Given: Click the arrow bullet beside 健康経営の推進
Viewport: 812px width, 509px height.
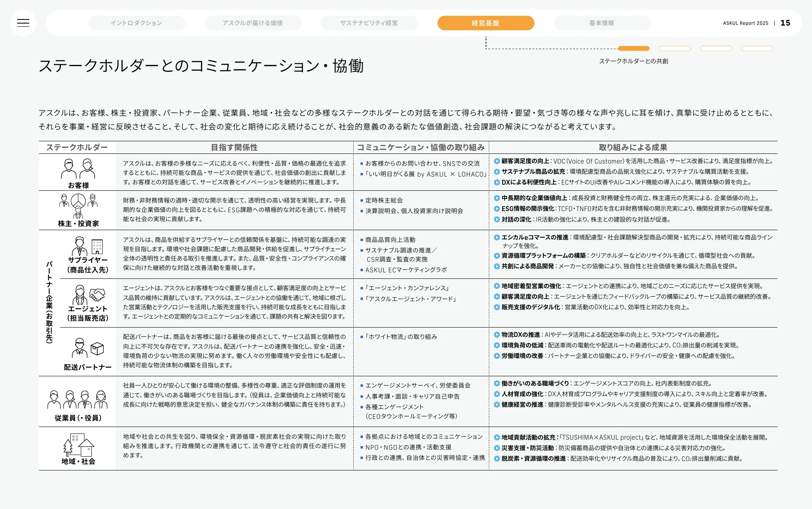Looking at the screenshot, I should click(x=497, y=405).
